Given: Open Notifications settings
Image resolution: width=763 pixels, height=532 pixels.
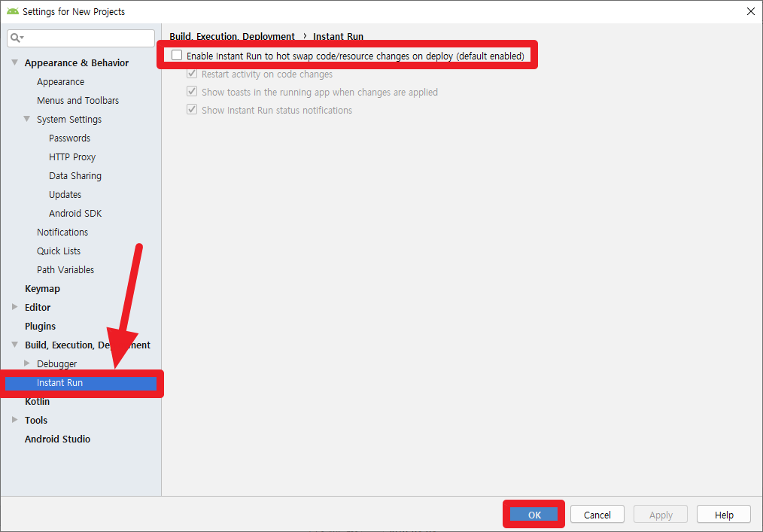Looking at the screenshot, I should 62,233.
